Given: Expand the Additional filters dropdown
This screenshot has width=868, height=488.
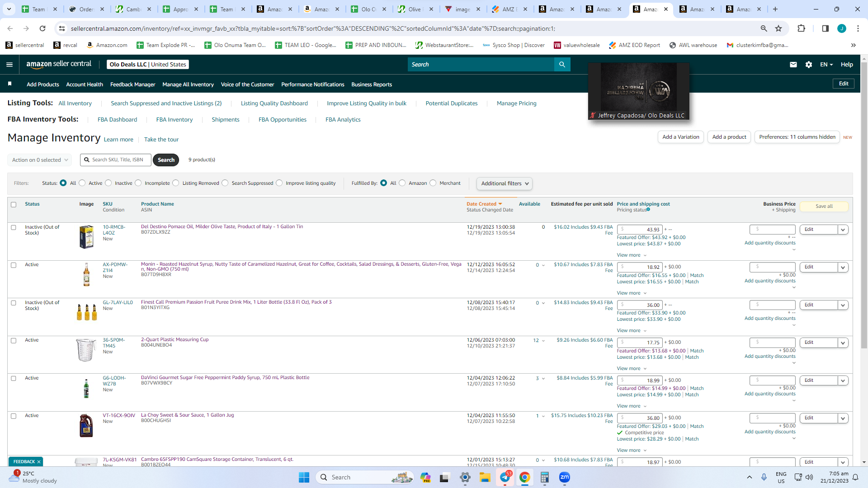Looking at the screenshot, I should tap(505, 183).
